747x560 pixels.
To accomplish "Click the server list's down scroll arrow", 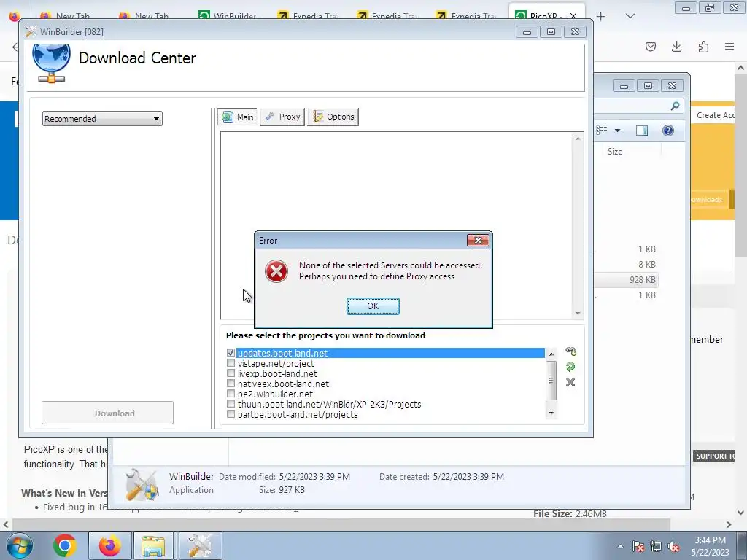I will click(551, 413).
